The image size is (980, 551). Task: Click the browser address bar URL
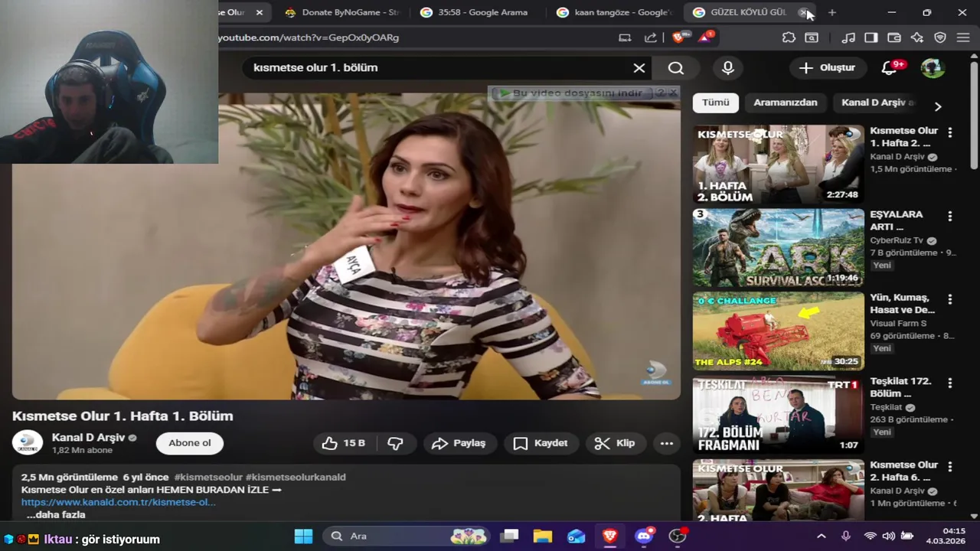(309, 37)
